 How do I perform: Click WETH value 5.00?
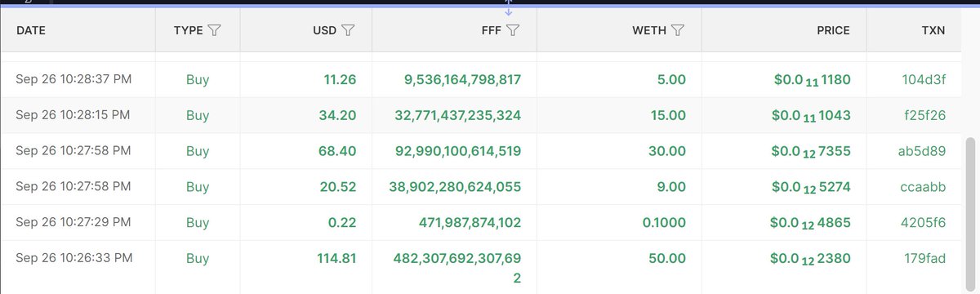click(x=672, y=80)
